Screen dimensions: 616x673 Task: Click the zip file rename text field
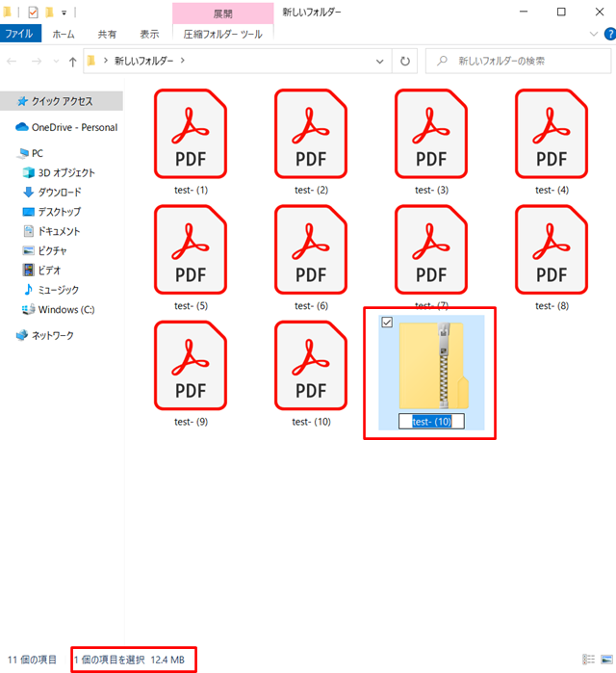tap(431, 422)
